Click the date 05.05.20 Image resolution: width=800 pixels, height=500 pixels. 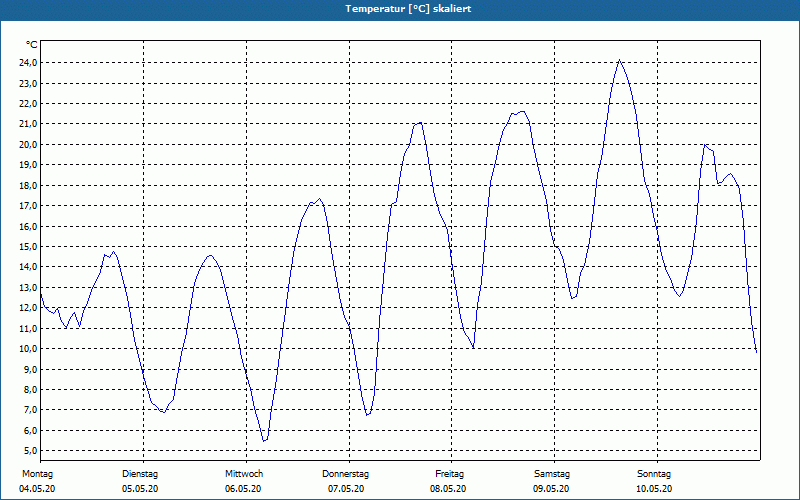(140, 489)
